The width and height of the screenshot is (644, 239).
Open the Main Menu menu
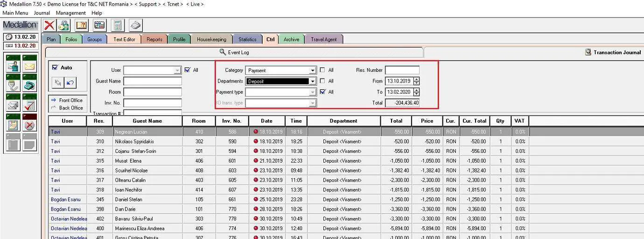15,13
